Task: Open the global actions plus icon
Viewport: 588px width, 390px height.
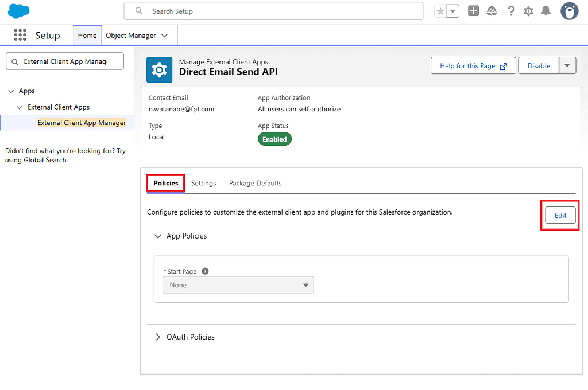Action: [x=473, y=11]
